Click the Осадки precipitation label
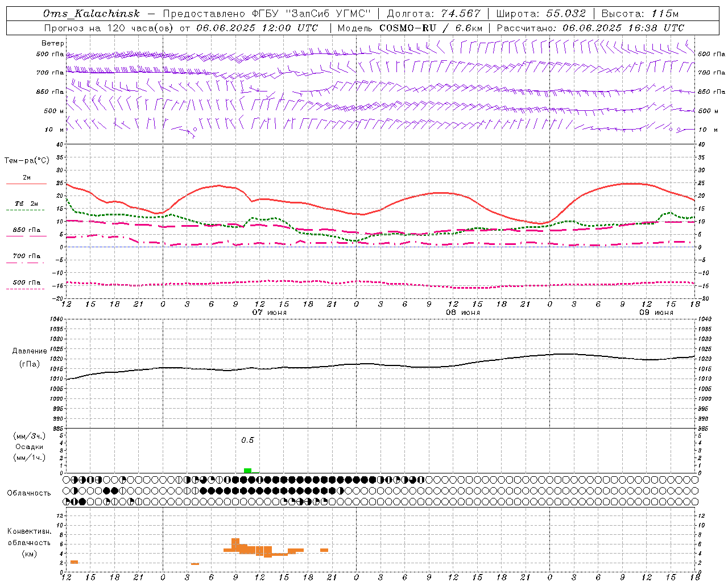 tap(30, 447)
